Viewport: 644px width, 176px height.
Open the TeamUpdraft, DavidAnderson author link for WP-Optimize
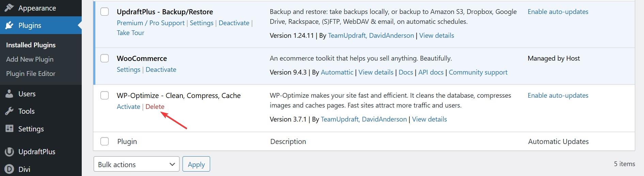[x=364, y=119]
